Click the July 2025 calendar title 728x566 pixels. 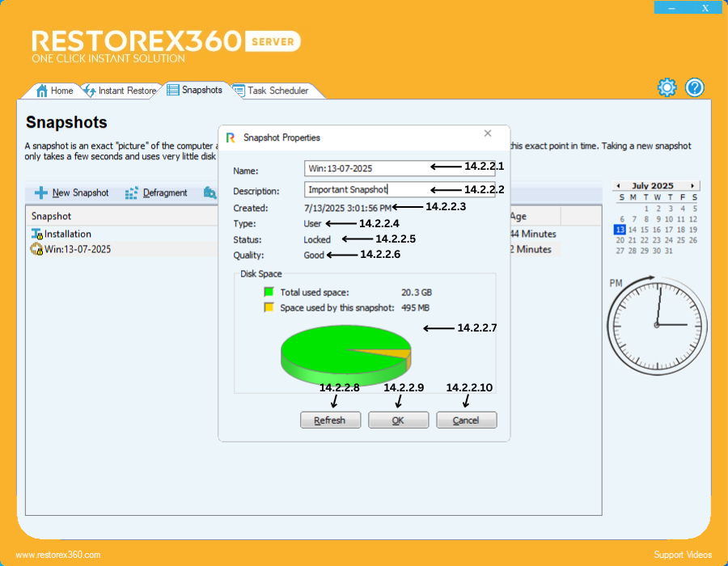[x=652, y=186]
